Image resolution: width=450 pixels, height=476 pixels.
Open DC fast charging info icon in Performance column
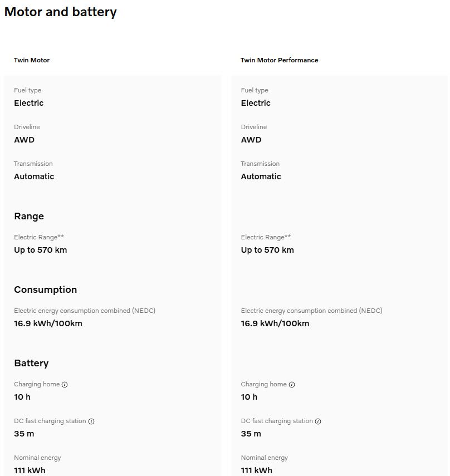coord(319,421)
